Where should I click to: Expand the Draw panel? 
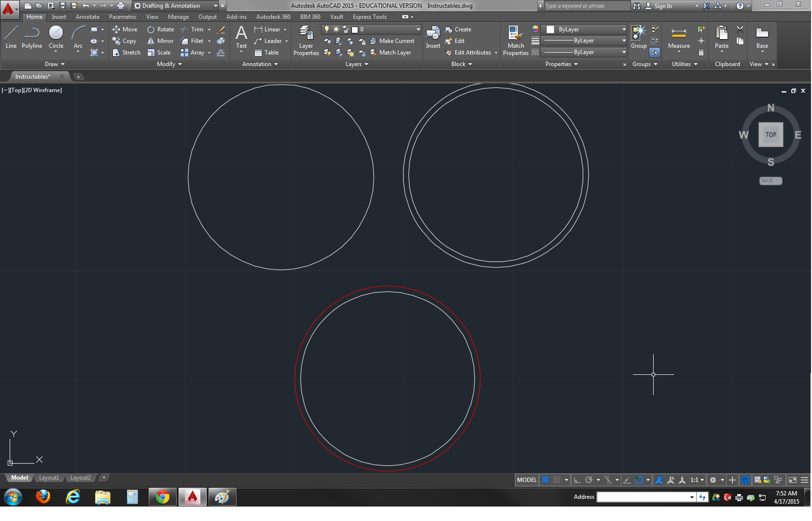tap(55, 64)
